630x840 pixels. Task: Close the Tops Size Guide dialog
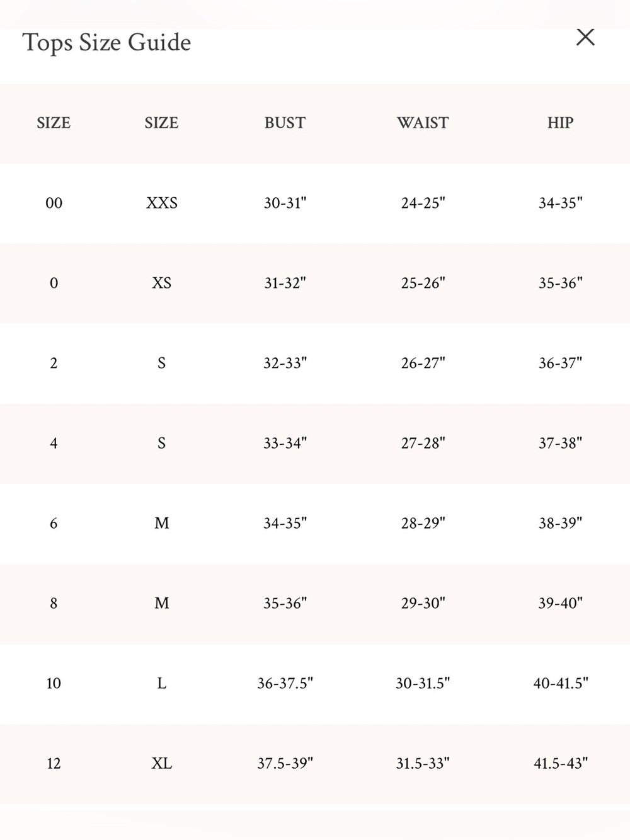585,37
